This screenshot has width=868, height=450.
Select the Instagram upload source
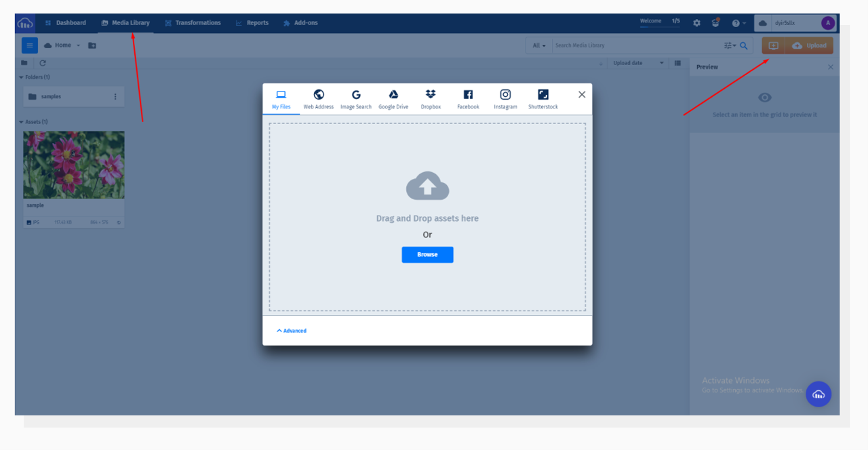click(x=505, y=98)
